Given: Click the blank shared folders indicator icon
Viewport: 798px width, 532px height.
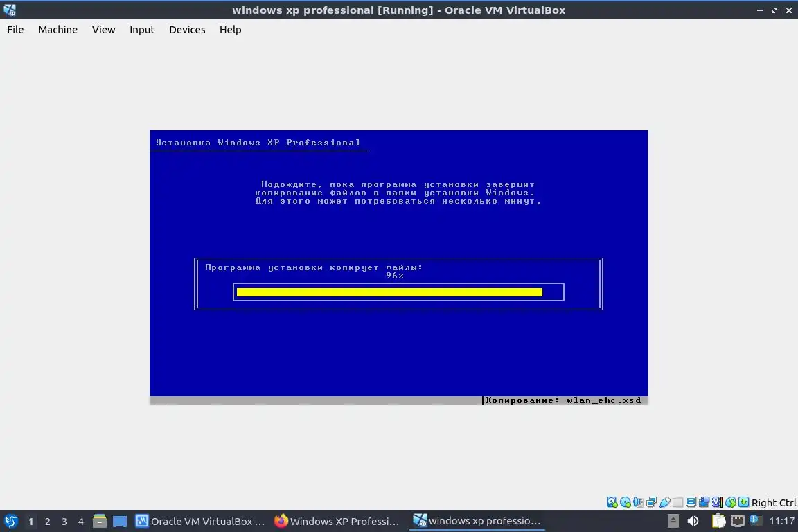Looking at the screenshot, I should (678, 502).
